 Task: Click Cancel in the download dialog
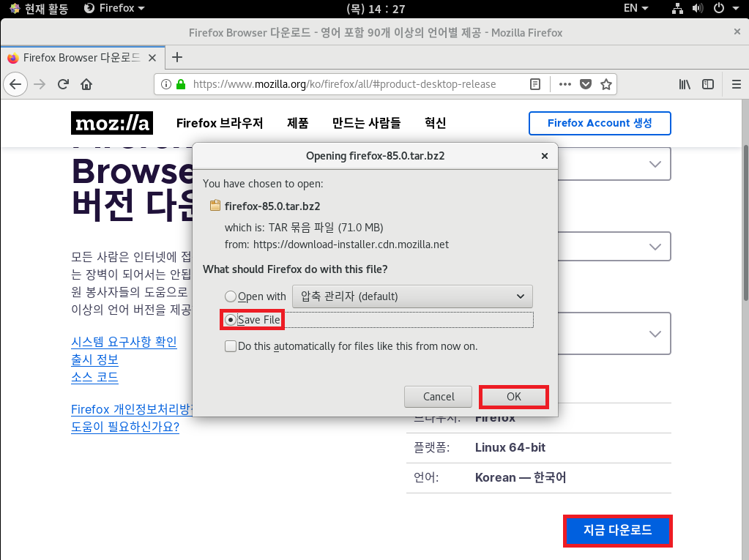[x=438, y=397]
